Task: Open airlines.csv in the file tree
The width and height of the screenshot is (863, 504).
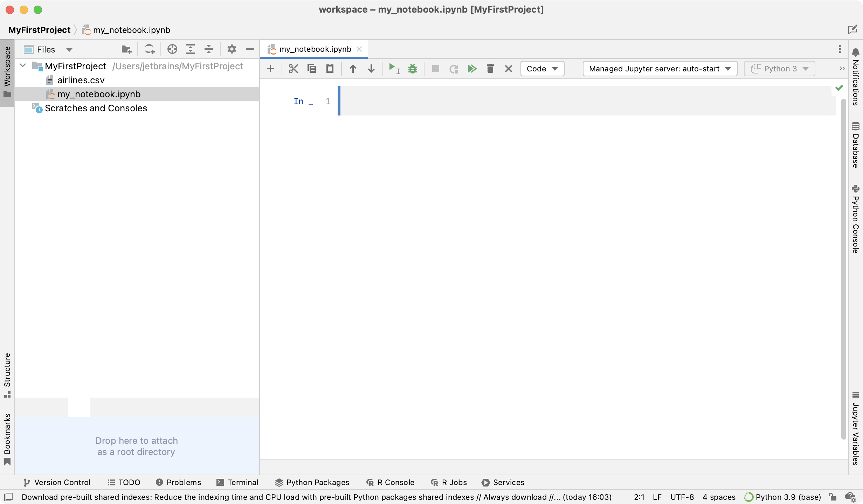Action: [81, 80]
